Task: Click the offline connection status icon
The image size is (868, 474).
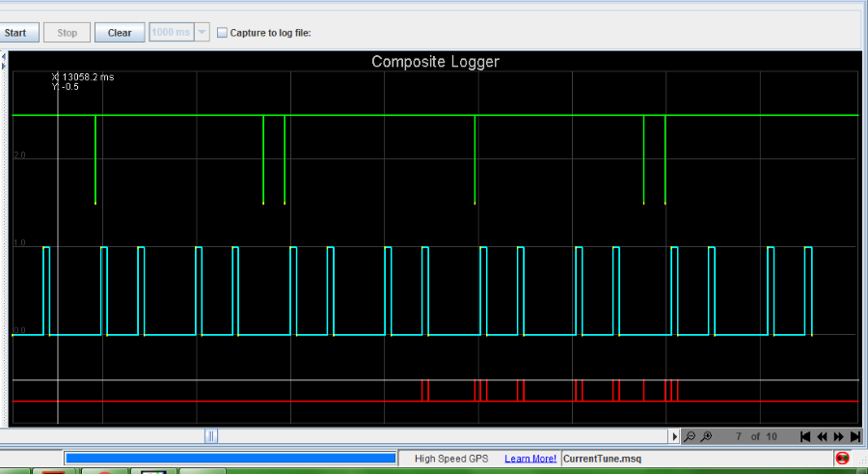Action: (x=842, y=458)
